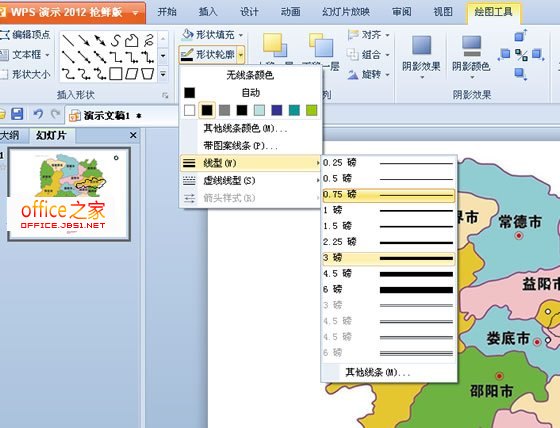Switch to the 视图 tab
The width and height of the screenshot is (560, 428).
click(x=443, y=12)
